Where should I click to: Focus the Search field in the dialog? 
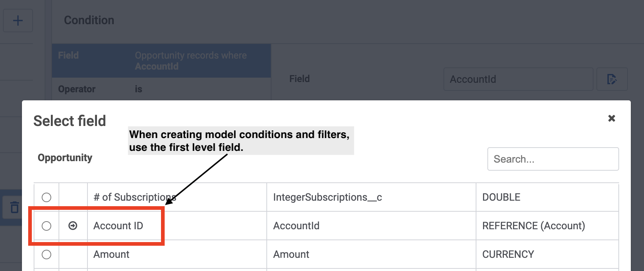pos(553,159)
